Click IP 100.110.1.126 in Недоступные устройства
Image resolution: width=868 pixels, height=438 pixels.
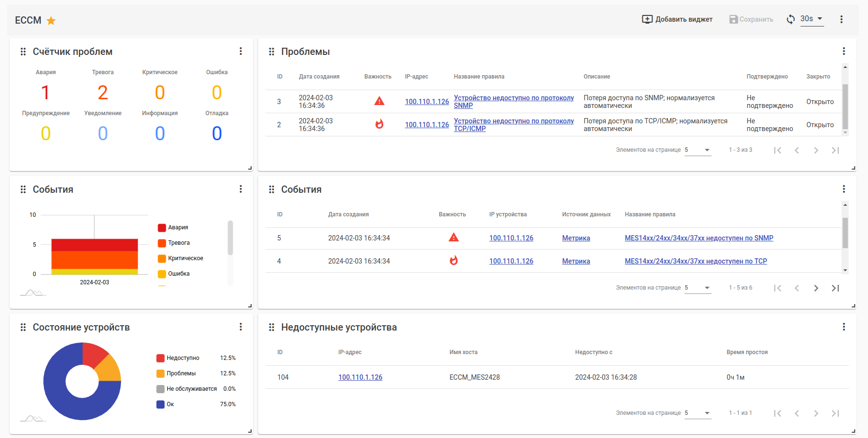tap(360, 377)
